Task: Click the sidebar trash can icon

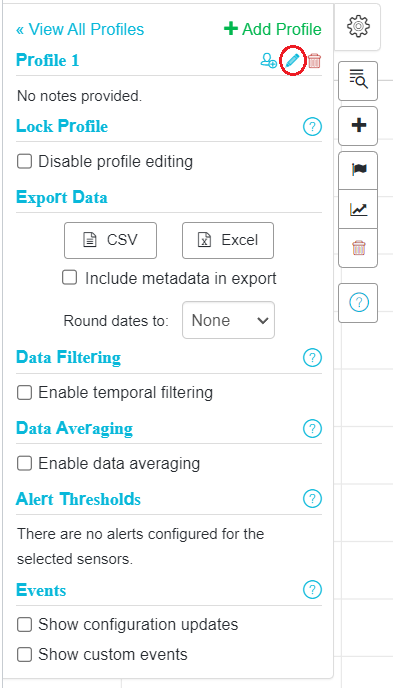Action: (358, 248)
